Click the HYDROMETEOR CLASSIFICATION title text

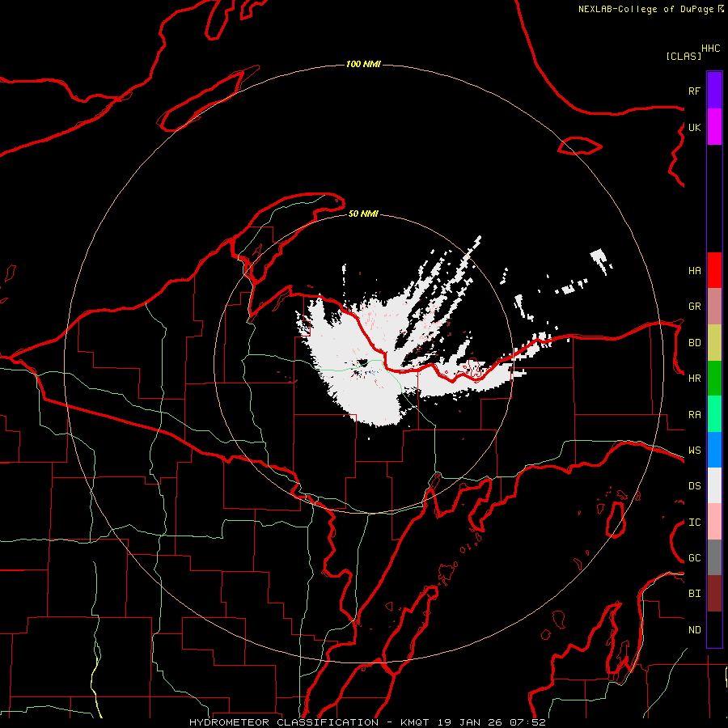click(284, 722)
